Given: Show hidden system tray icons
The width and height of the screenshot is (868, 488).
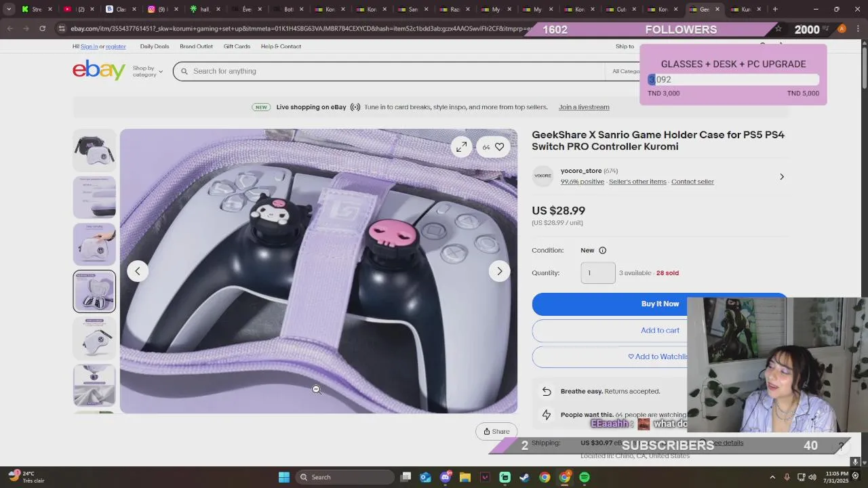Looking at the screenshot, I should [x=772, y=477].
